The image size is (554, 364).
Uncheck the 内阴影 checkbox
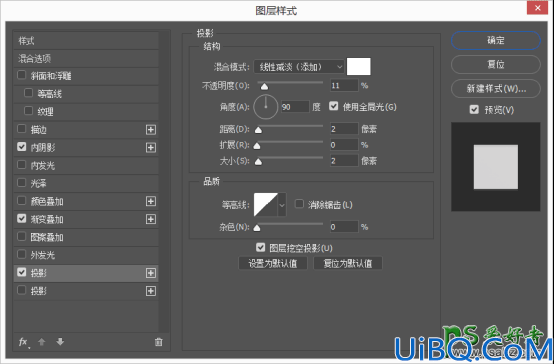(22, 147)
